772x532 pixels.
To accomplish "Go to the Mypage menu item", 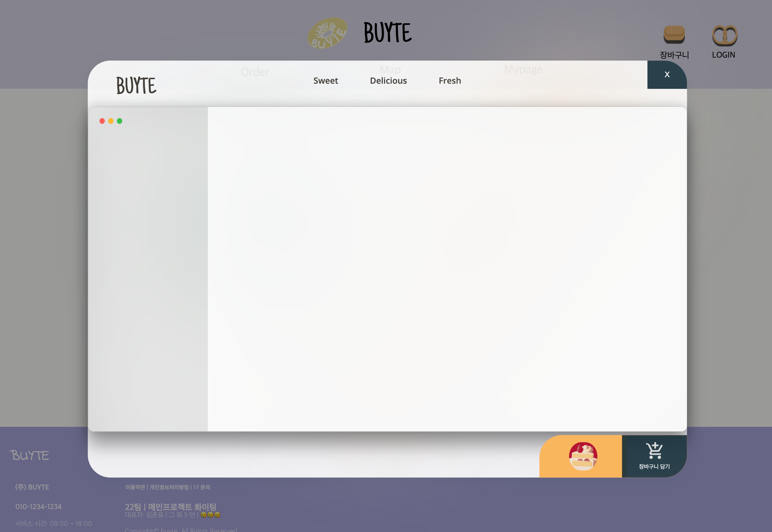I will (x=523, y=69).
